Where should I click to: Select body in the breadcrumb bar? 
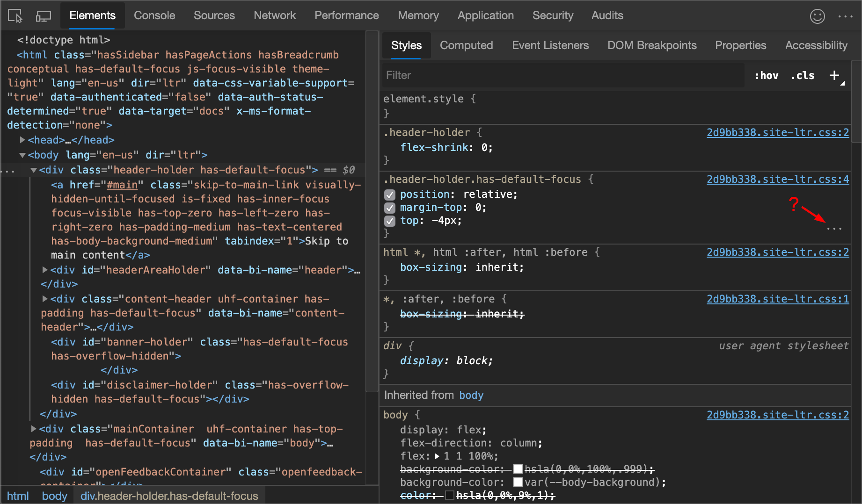click(54, 496)
